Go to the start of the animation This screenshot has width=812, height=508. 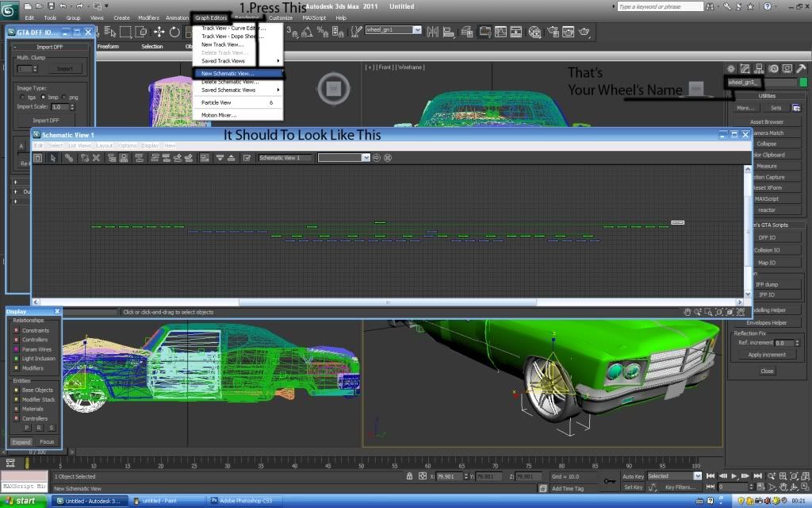pyautogui.click(x=710, y=476)
